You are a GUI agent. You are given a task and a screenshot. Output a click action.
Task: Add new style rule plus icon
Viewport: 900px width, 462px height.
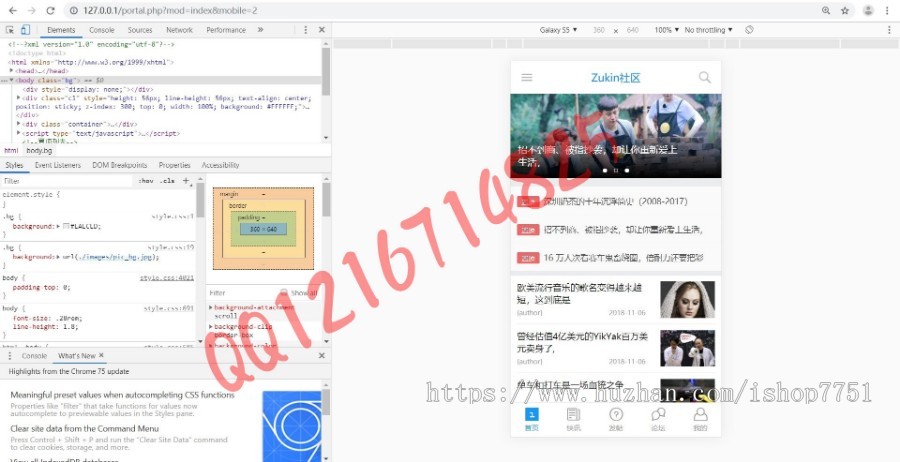tap(185, 181)
